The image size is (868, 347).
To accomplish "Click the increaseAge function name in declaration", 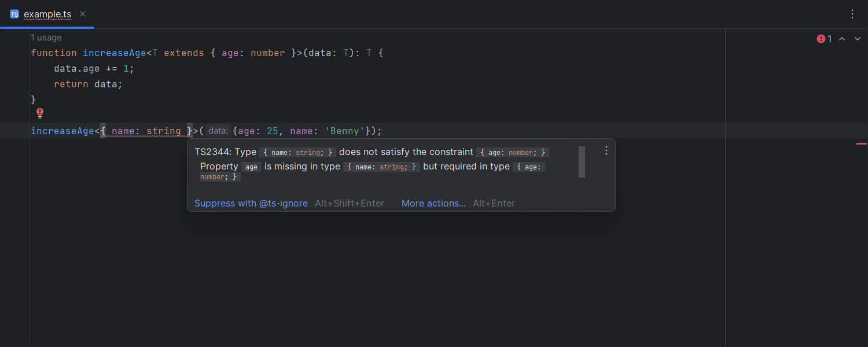I will 115,53.
